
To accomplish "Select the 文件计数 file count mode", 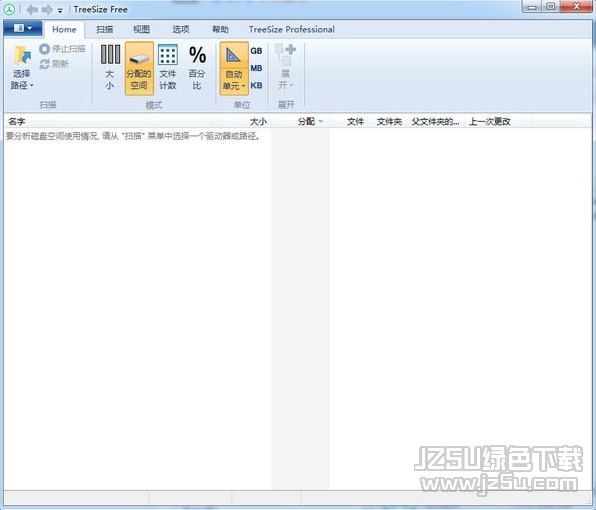I will coord(168,68).
